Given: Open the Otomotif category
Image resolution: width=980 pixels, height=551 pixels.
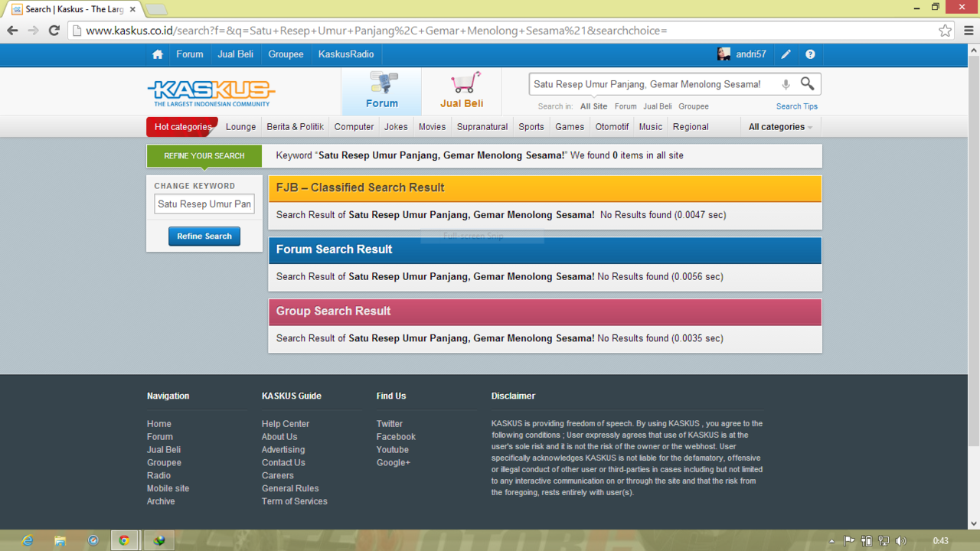Looking at the screenshot, I should [x=612, y=127].
